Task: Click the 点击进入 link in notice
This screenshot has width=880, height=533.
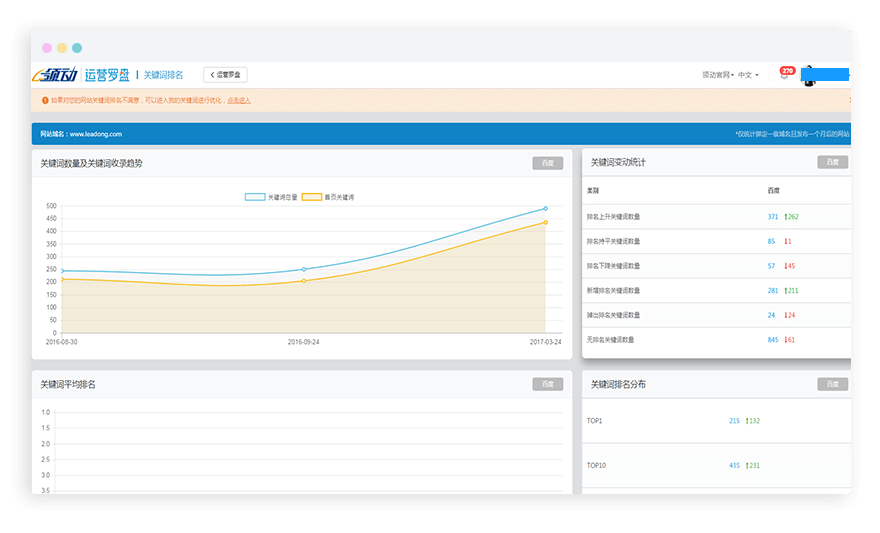Action: [x=239, y=100]
